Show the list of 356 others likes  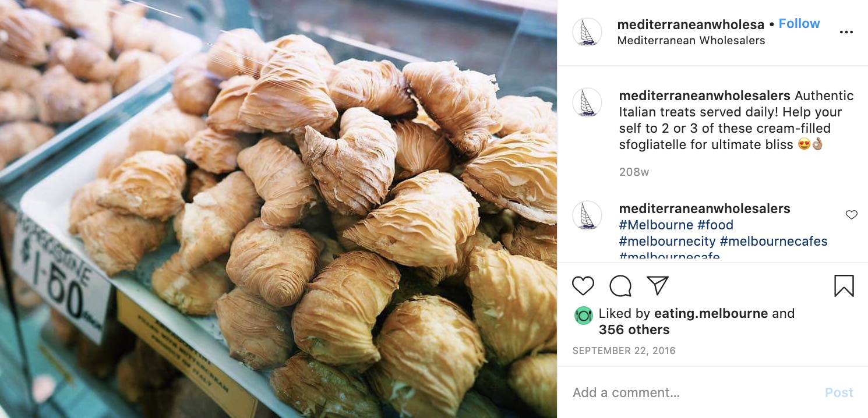pos(634,330)
